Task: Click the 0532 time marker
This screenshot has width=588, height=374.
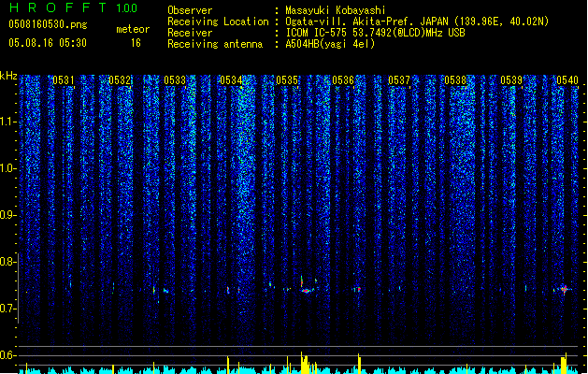Action: tap(120, 80)
